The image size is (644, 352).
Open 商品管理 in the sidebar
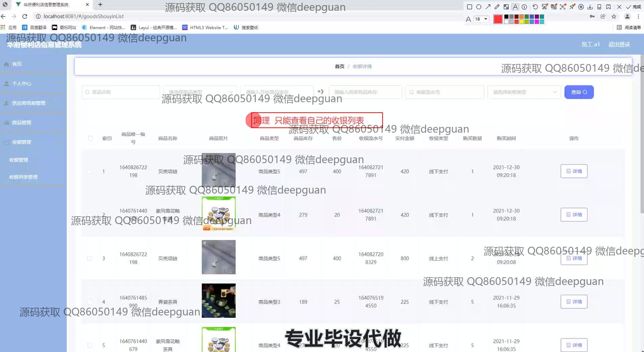pos(22,123)
